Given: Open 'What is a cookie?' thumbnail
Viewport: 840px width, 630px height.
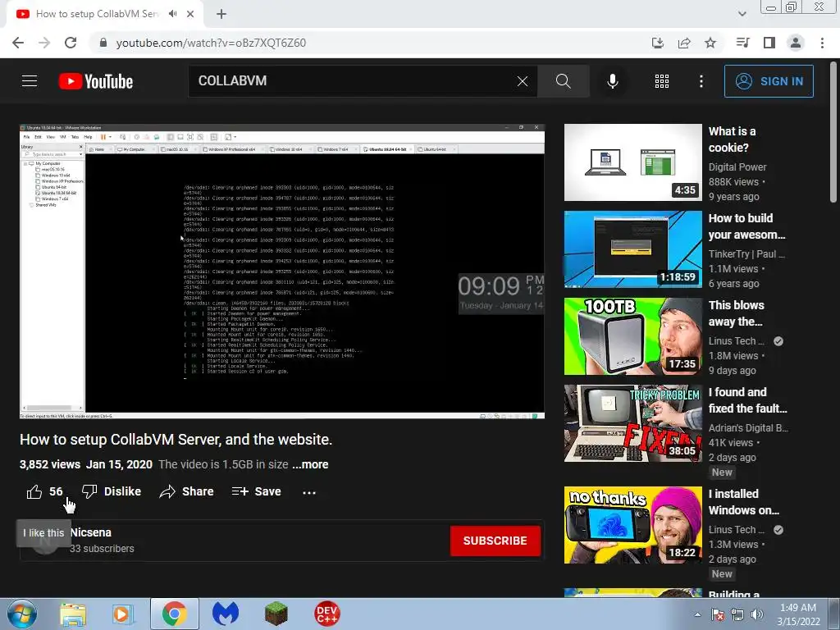Looking at the screenshot, I should 632,162.
